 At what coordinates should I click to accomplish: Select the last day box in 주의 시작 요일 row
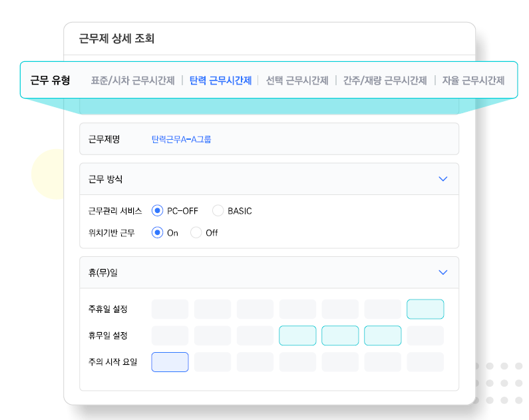point(425,362)
